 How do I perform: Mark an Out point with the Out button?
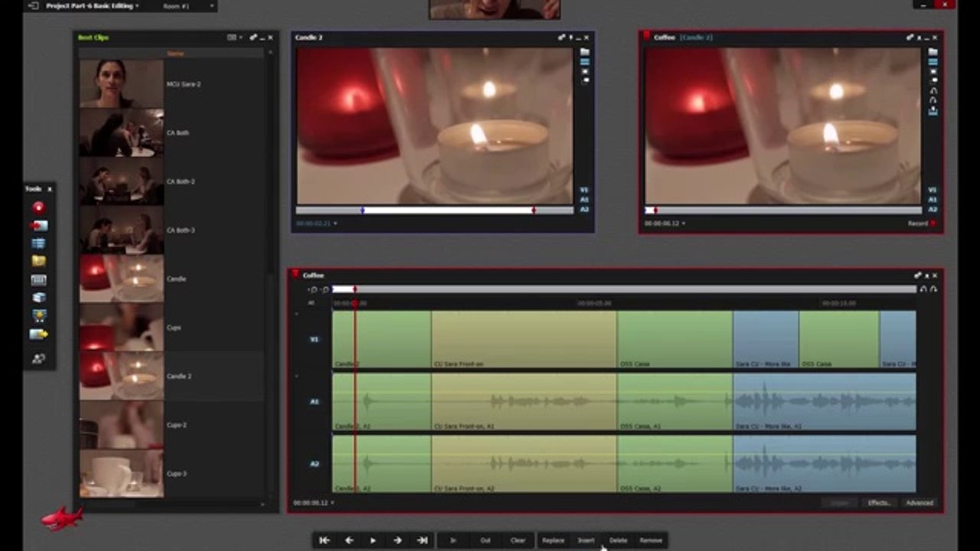[485, 540]
